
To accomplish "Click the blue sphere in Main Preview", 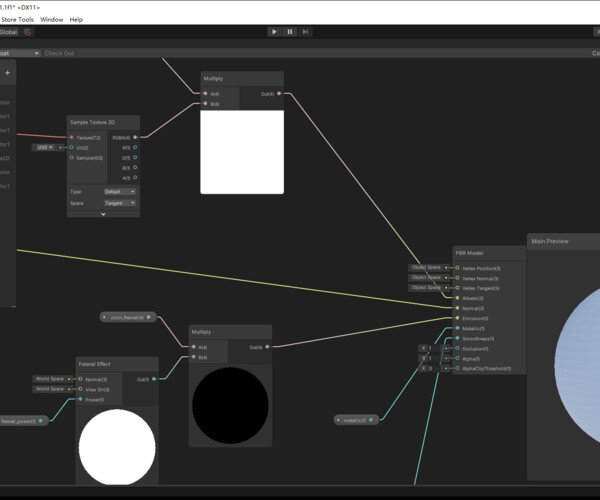I will tap(577, 363).
